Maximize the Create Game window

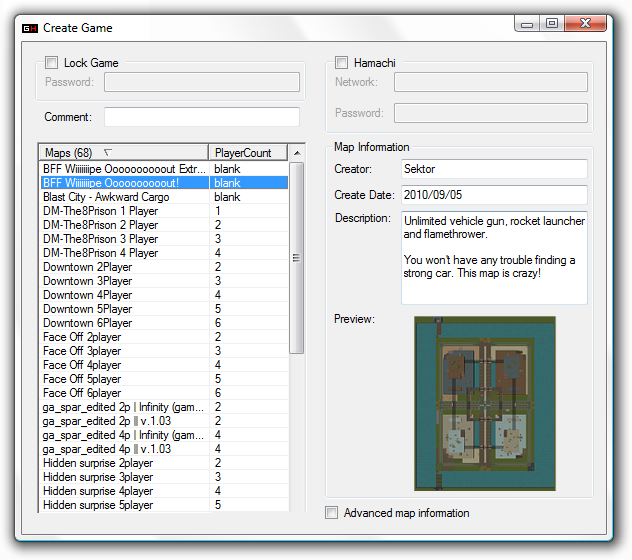pyautogui.click(x=552, y=23)
